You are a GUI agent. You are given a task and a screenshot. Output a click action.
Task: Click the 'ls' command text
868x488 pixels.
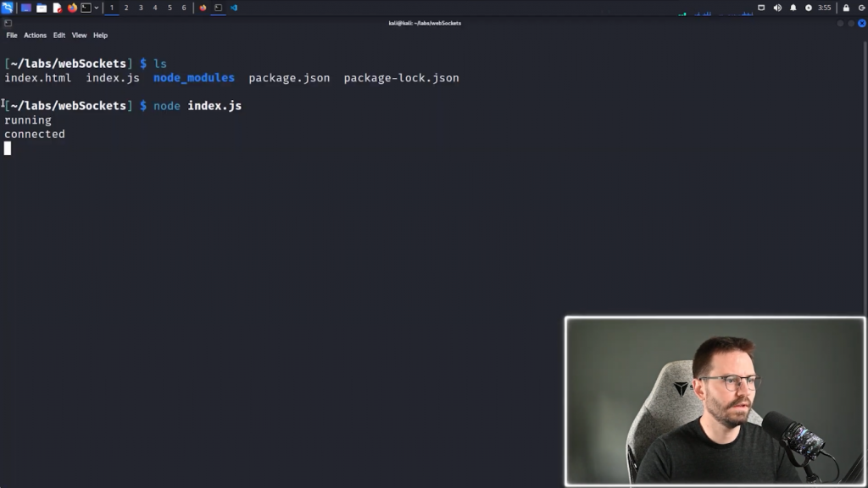[160, 64]
